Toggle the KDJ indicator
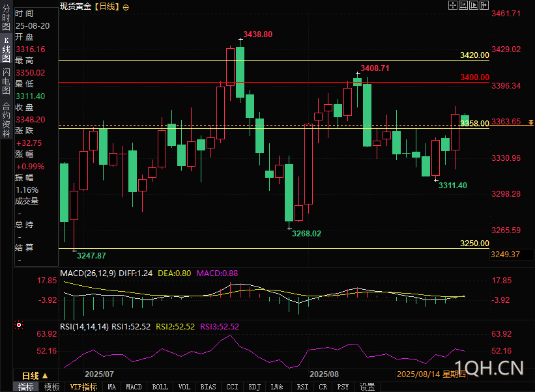 [255, 387]
